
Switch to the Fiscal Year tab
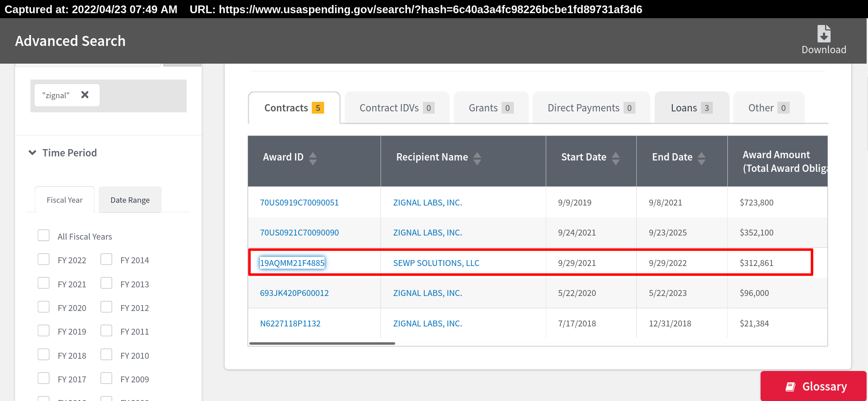65,200
